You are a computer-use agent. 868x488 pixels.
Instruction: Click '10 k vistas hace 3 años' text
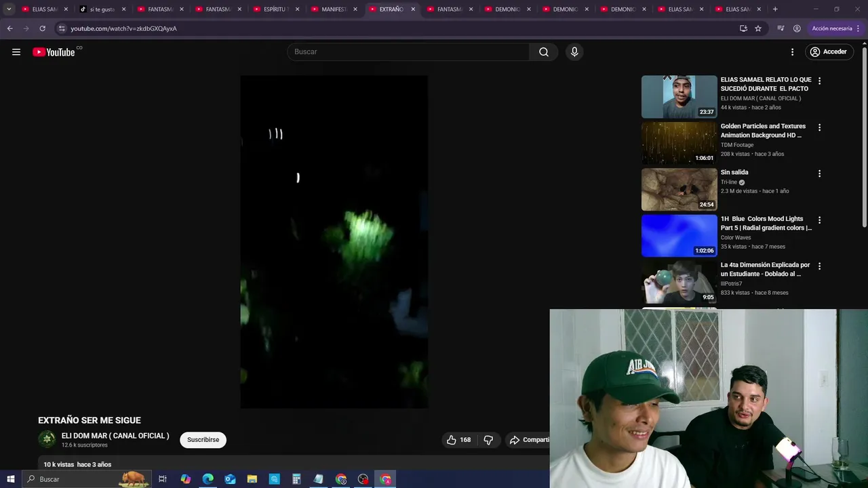click(77, 465)
